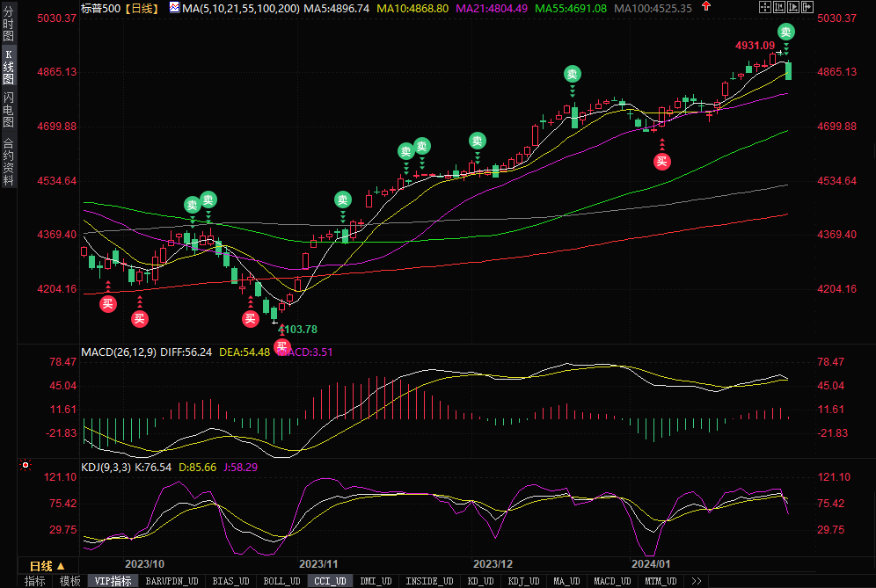Click the red buy marker in 2024/01
This screenshot has width=876, height=588.
pos(661,160)
